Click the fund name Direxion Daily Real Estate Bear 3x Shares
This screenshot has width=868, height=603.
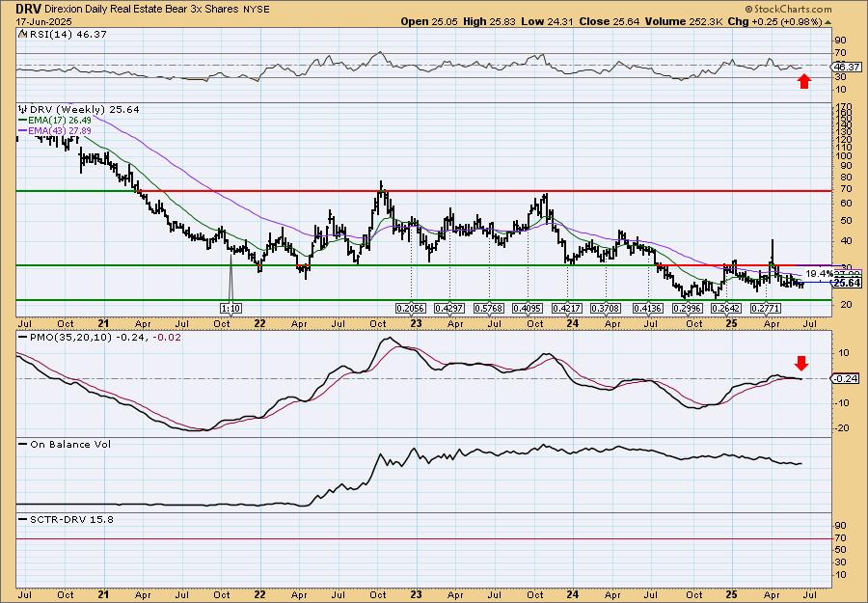tap(140, 10)
